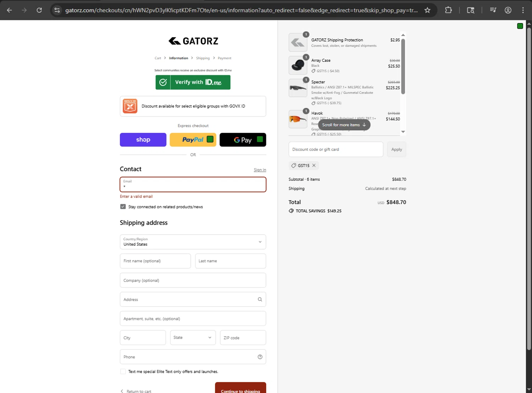The image size is (532, 393).
Task: Check Text me special Elite Text offers
Action: click(x=123, y=371)
